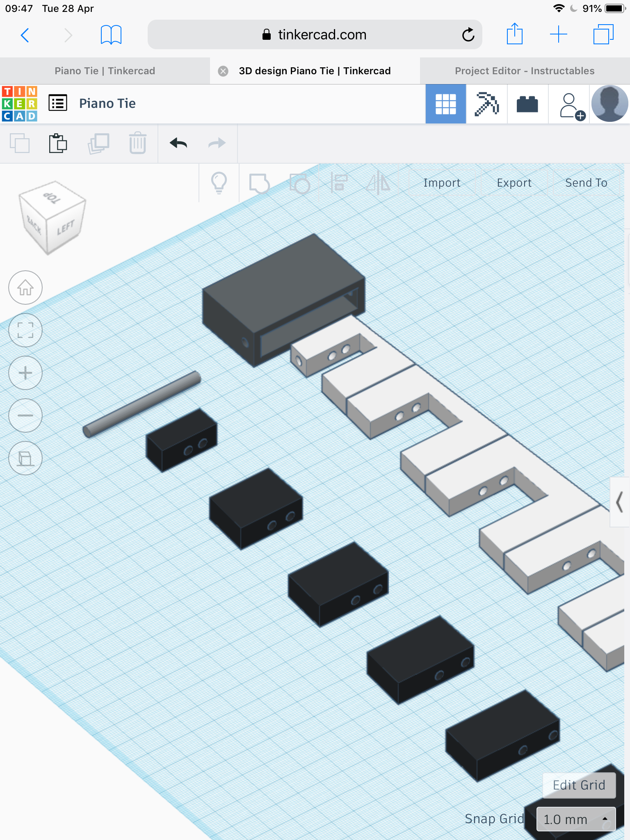Select the smallest black key block
Screen dimensions: 630x840
[x=182, y=440]
